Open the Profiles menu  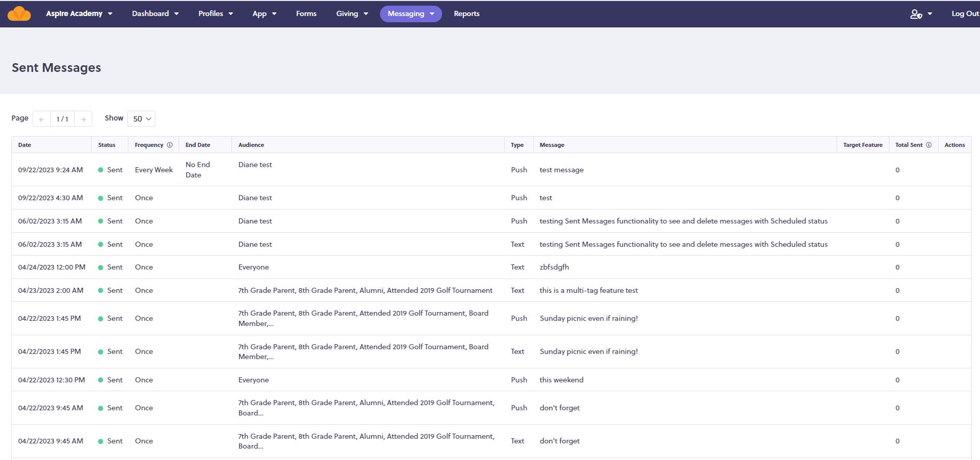[x=216, y=13]
